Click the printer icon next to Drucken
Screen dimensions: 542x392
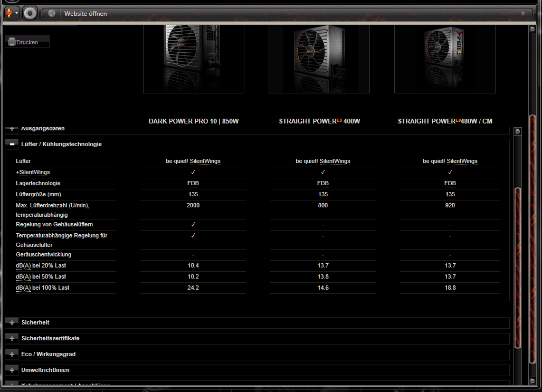[12, 42]
